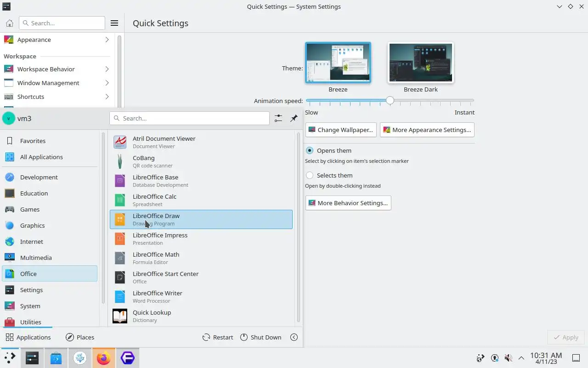Launch LibreOffice Calc spreadsheet icon
This screenshot has height=368, width=588.
(x=120, y=200)
